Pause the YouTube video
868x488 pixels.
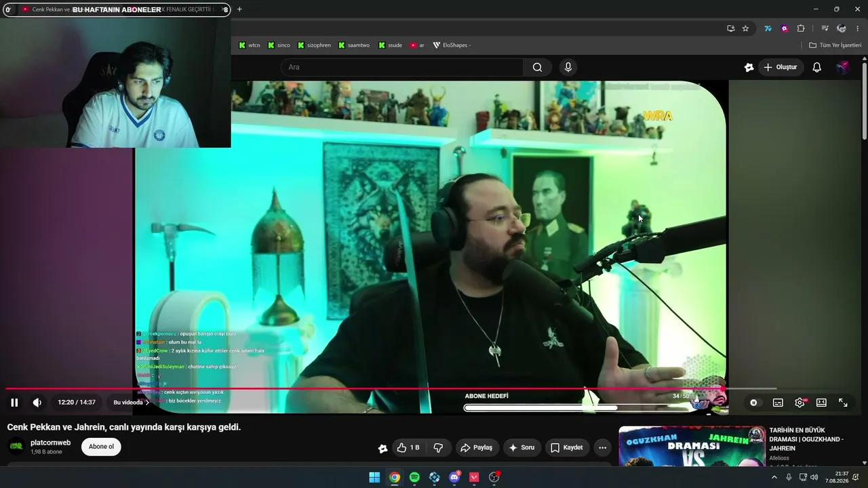tap(14, 403)
